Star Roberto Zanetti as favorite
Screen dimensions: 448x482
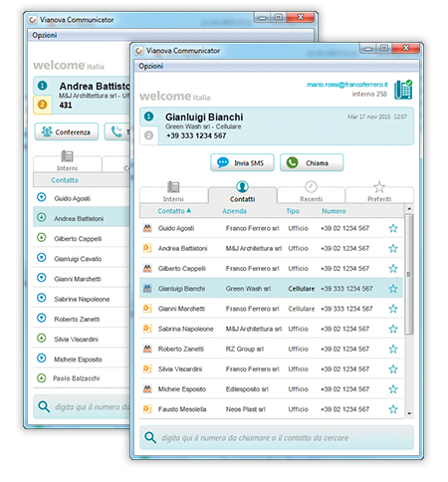pyautogui.click(x=393, y=349)
